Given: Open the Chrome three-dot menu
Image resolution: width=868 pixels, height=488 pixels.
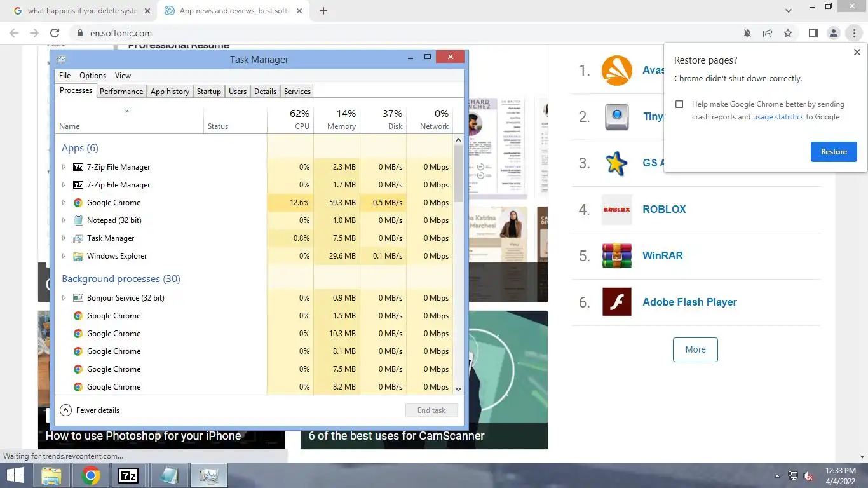Looking at the screenshot, I should coord(855,33).
